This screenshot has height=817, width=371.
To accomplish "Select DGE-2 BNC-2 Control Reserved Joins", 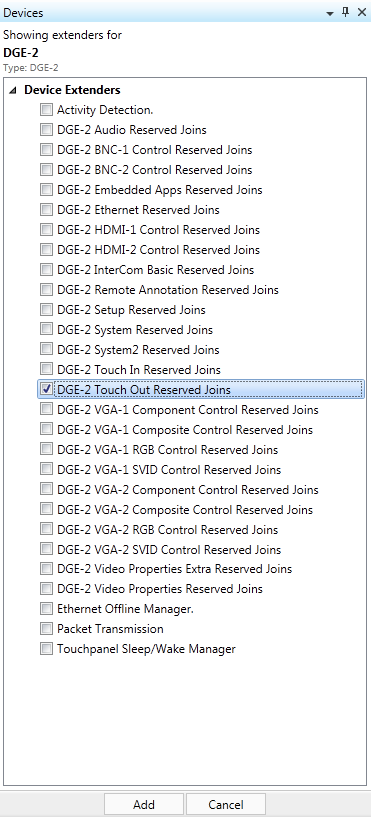I will pyautogui.click(x=154, y=170).
